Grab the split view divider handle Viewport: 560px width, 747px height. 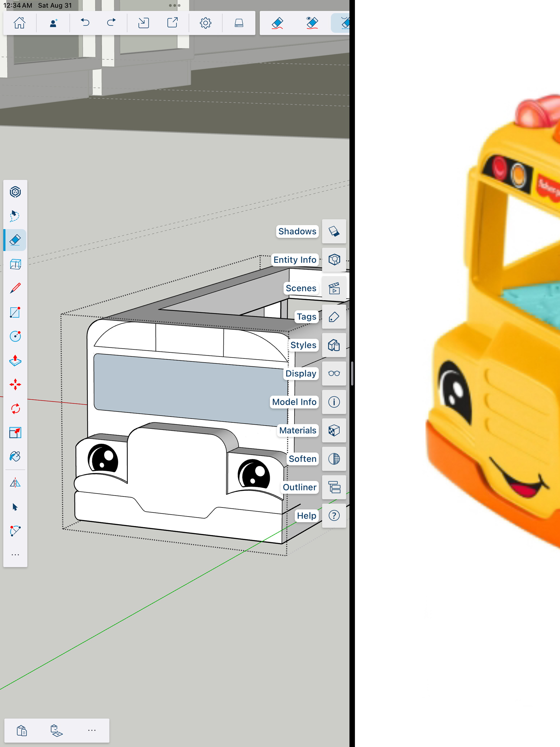pyautogui.click(x=352, y=373)
